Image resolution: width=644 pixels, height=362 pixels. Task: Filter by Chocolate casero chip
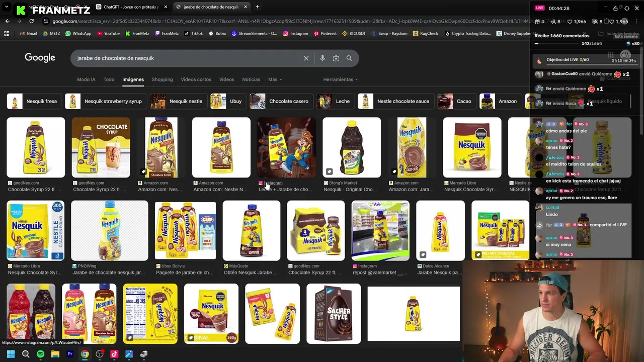click(281, 101)
